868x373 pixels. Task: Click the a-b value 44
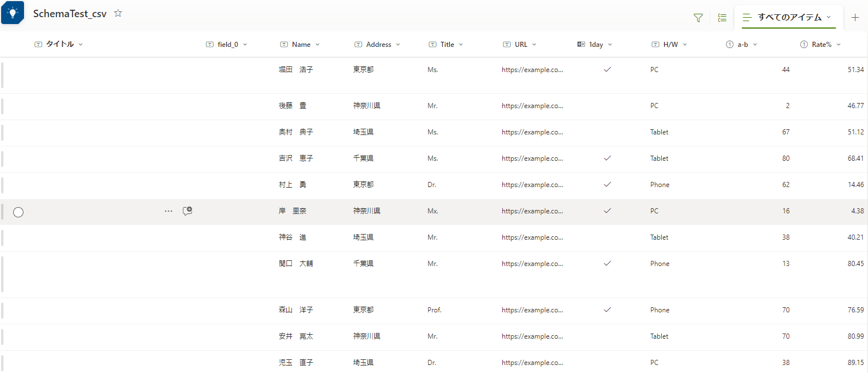[786, 70]
